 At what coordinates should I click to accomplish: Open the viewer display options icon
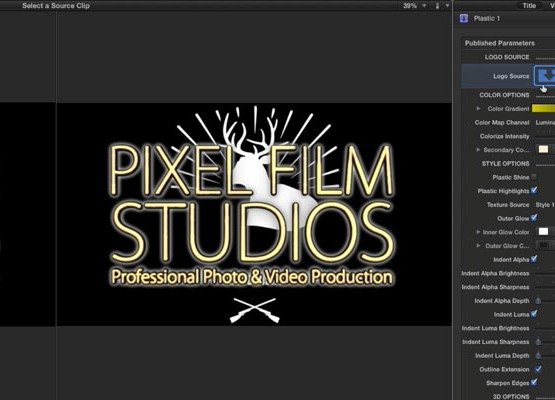click(x=437, y=6)
